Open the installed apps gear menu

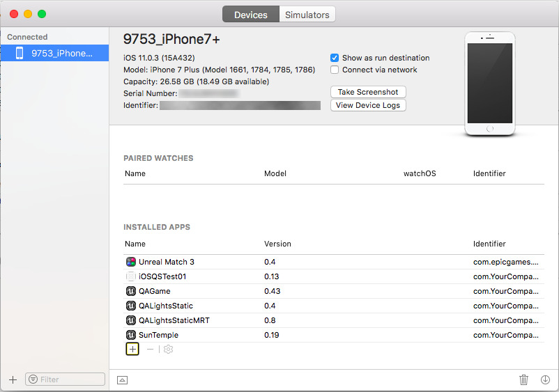[168, 350]
